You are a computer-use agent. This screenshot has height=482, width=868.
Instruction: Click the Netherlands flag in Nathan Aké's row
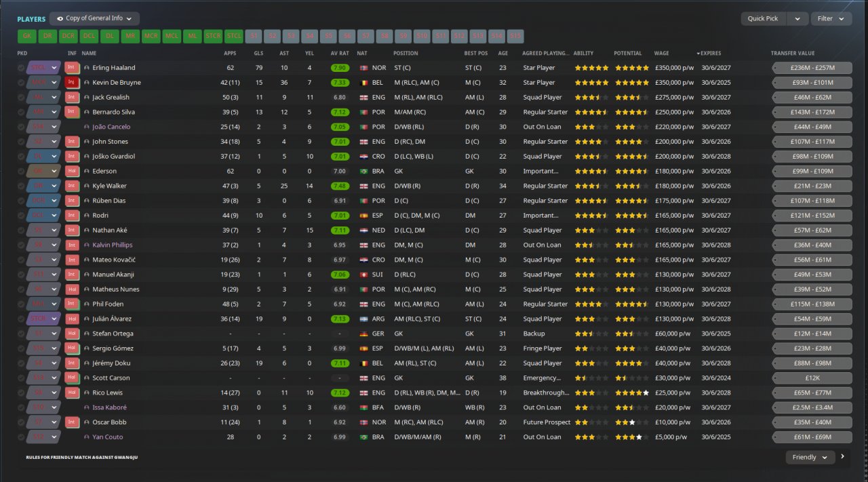(x=363, y=230)
